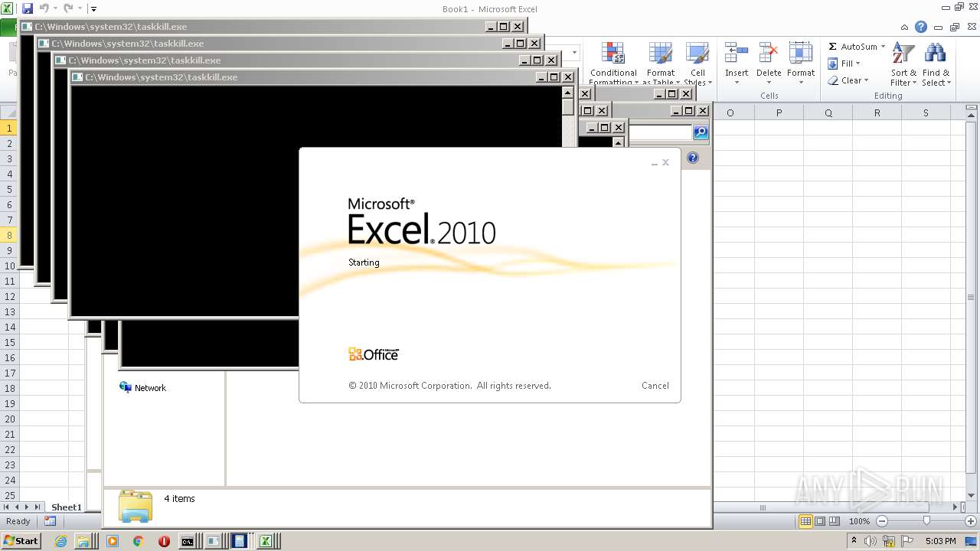Click the Undo icon in Quick Access Toolbar
Image resolution: width=980 pixels, height=551 pixels.
pyautogui.click(x=44, y=8)
